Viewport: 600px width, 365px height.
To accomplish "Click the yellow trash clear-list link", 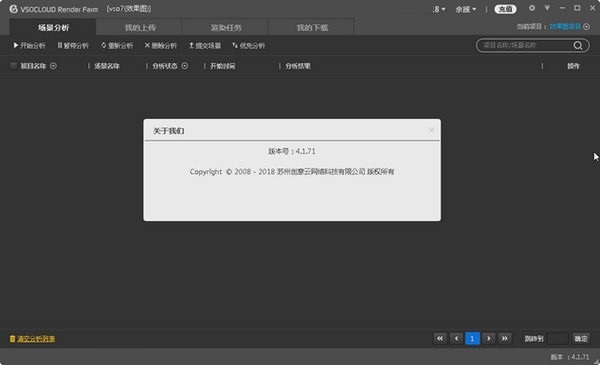I will coord(33,339).
